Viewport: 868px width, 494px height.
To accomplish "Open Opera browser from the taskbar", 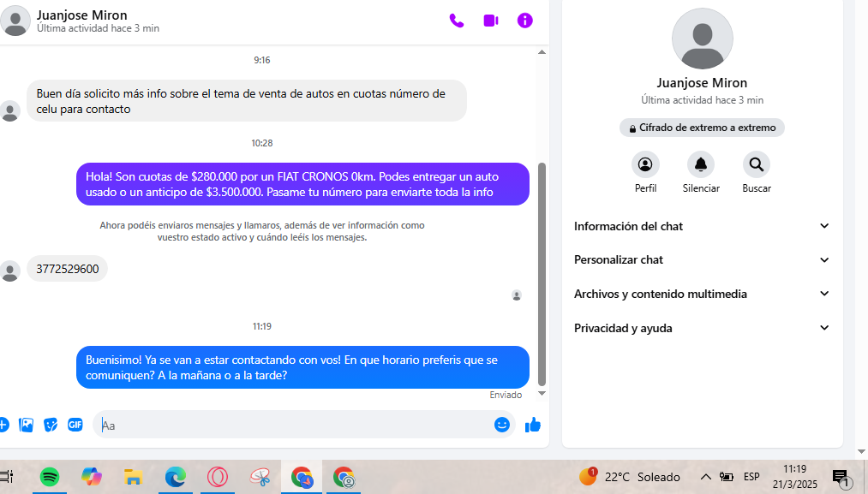I will click(x=218, y=477).
